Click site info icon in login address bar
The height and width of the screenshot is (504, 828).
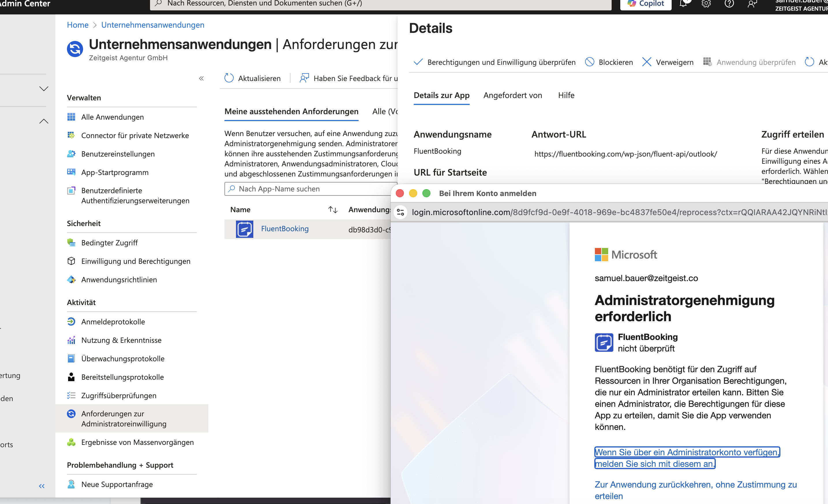point(400,212)
